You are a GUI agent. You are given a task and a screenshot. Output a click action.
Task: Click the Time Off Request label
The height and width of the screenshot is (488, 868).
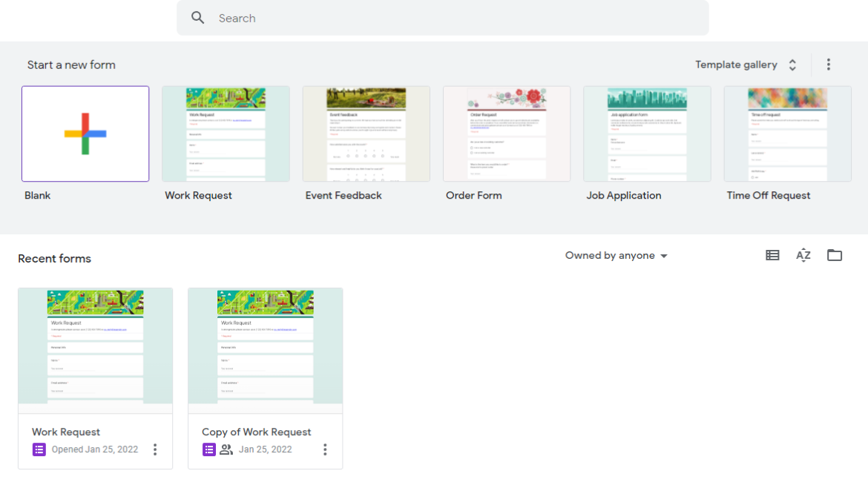coord(769,195)
